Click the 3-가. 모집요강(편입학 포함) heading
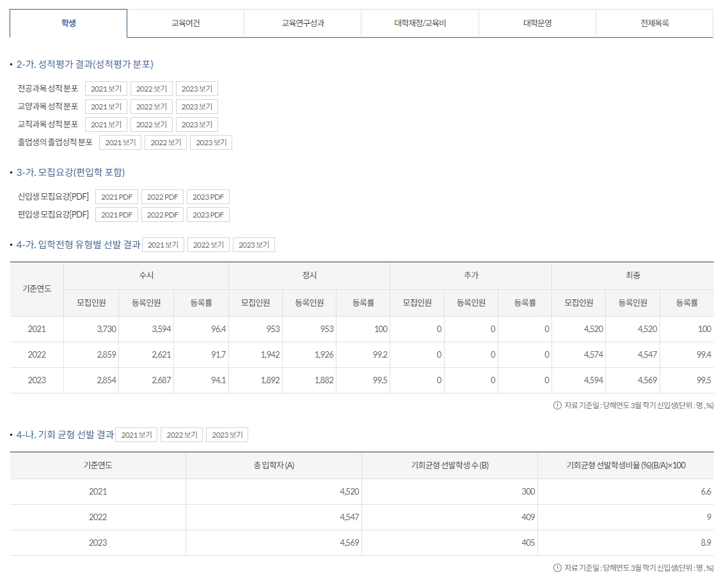 pyautogui.click(x=70, y=172)
